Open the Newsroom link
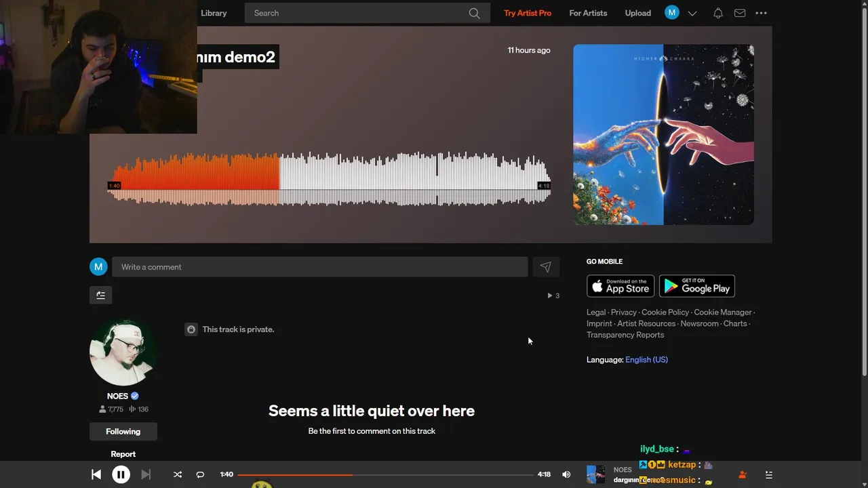 [699, 324]
